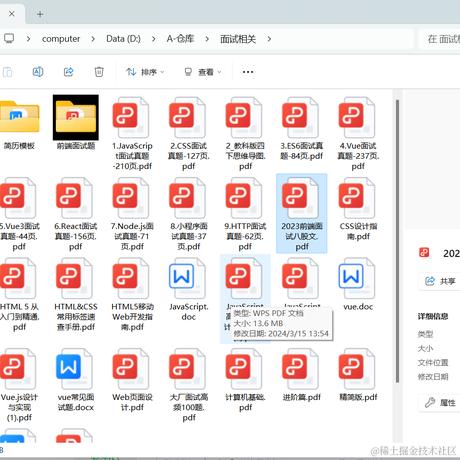Screen dimensions: 460x460
Task: Click the search box for 面试相关
Action: 439,39
